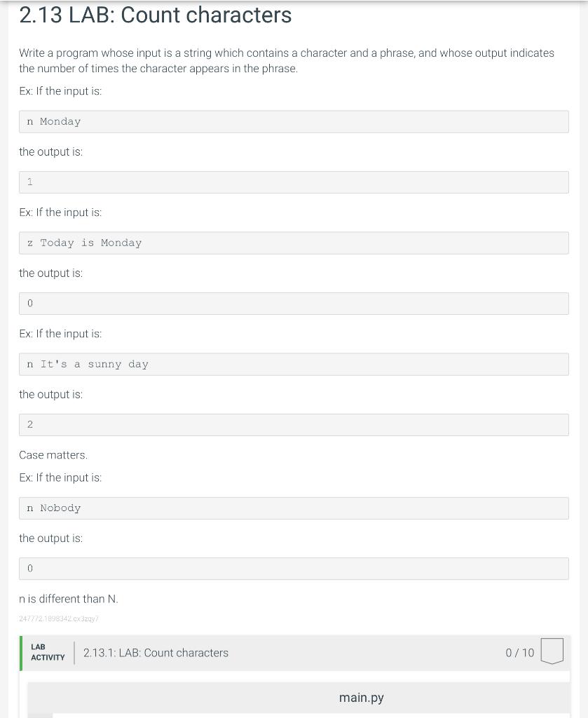The width and height of the screenshot is (588, 718).
Task: Click the 'Case matters.' text
Action: [x=53, y=454]
